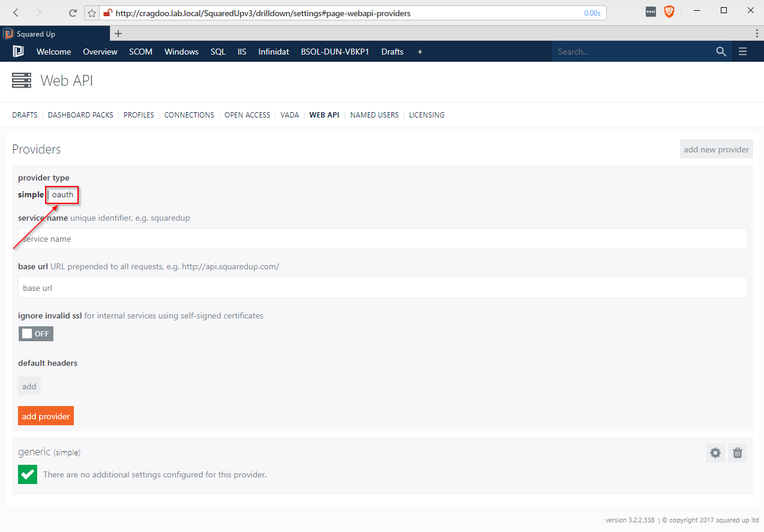Delete the generic provider with trash icon
Image resolution: width=764 pixels, height=532 pixels.
click(738, 453)
